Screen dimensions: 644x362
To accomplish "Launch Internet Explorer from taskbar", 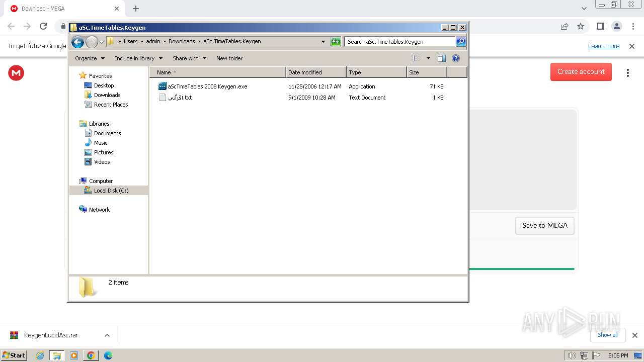I will click(x=40, y=355).
